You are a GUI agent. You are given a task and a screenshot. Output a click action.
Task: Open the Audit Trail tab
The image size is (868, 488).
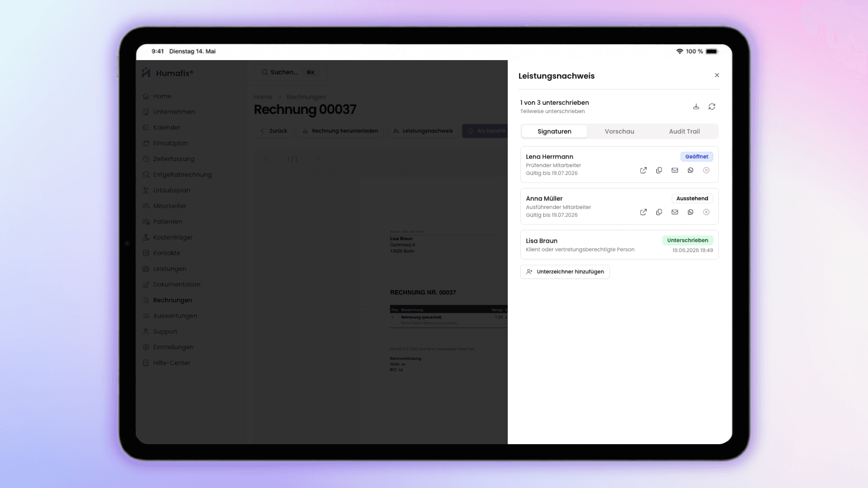684,131
